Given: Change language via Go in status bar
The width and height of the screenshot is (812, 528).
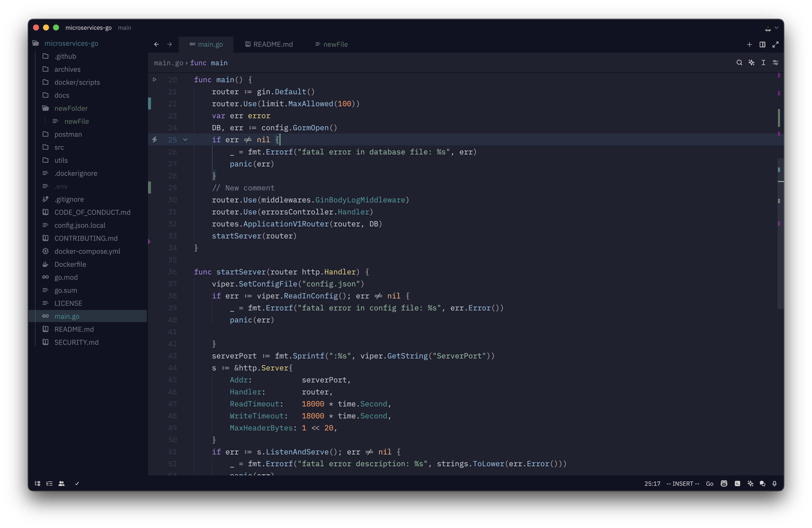Looking at the screenshot, I should click(710, 483).
